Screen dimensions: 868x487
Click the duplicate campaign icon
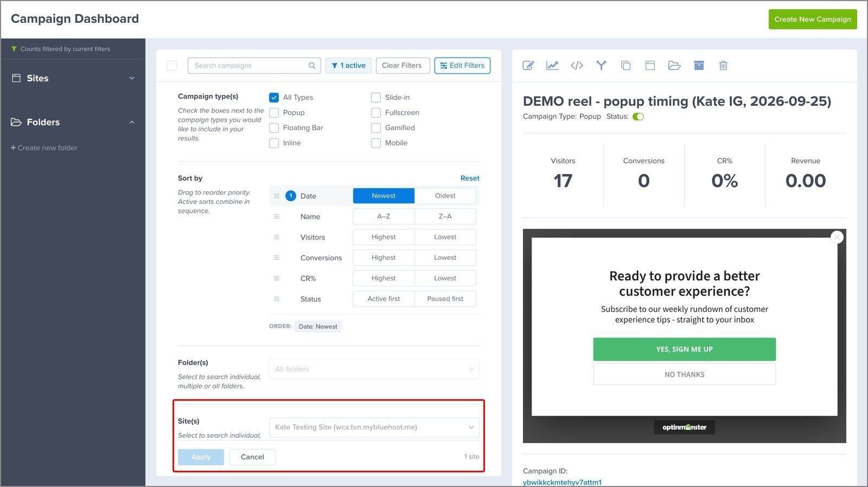tap(626, 66)
